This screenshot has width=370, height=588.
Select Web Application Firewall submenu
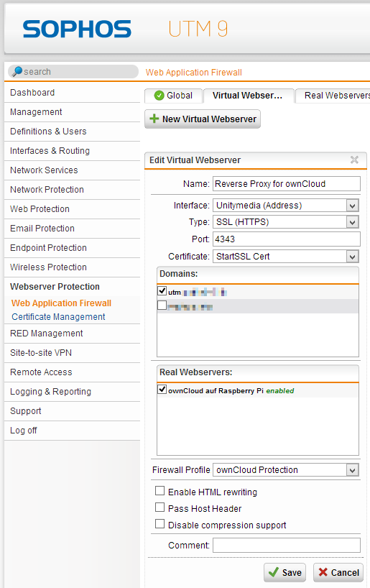62,303
